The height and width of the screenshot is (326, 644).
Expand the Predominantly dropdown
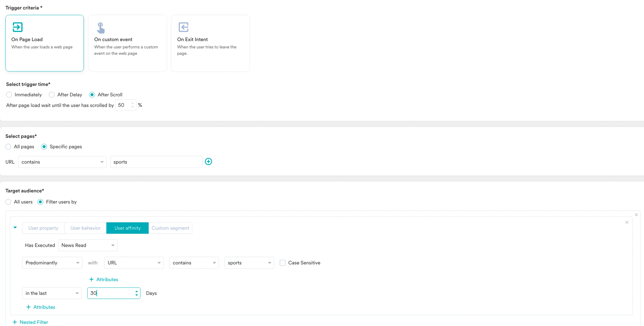(52, 263)
